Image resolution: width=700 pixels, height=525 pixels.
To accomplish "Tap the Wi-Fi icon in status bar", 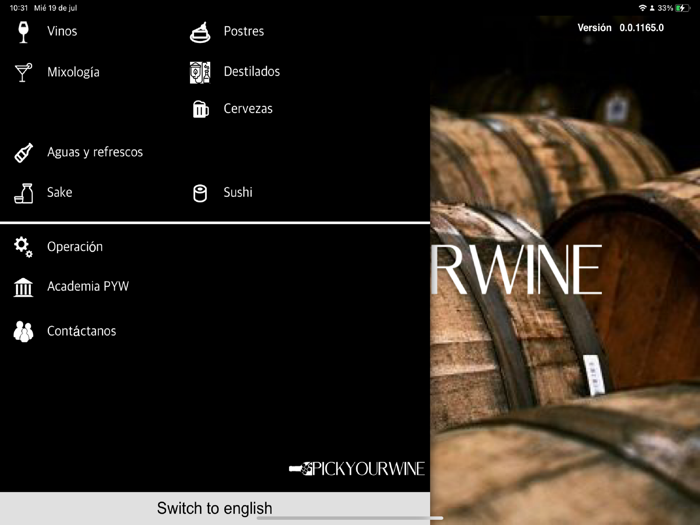I will [642, 8].
